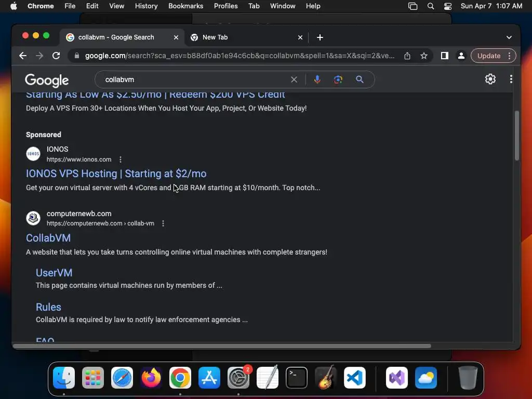Open the Weather app in Dock
Viewport: 532px width, 399px height.
426,378
